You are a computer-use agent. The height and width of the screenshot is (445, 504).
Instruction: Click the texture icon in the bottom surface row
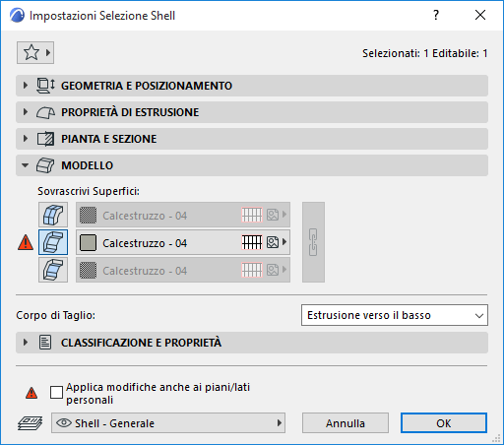coord(273,270)
